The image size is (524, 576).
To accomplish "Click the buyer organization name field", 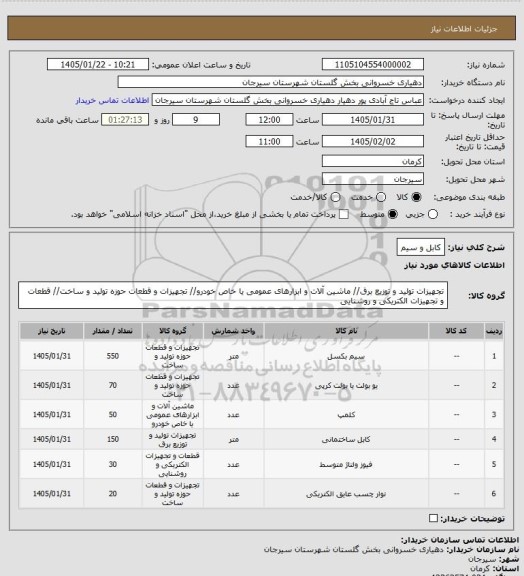I will tap(270, 82).
